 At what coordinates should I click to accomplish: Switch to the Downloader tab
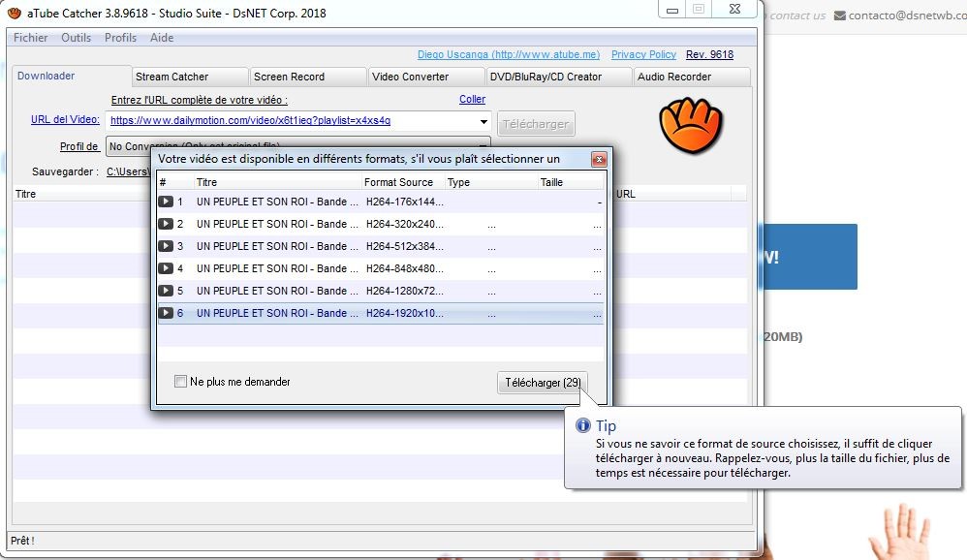tap(72, 76)
